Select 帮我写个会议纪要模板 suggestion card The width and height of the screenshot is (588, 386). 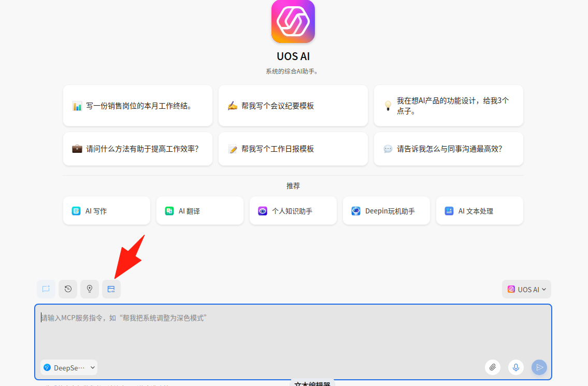[293, 106]
